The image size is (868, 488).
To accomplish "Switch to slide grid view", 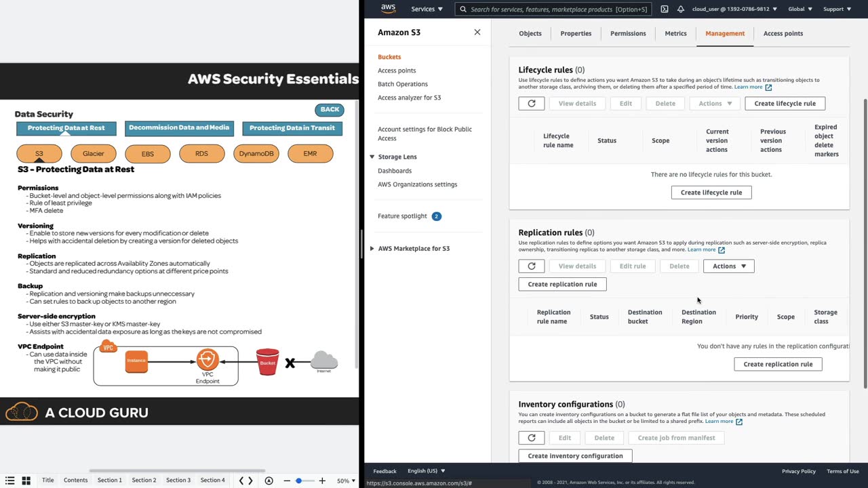I will tap(26, 481).
